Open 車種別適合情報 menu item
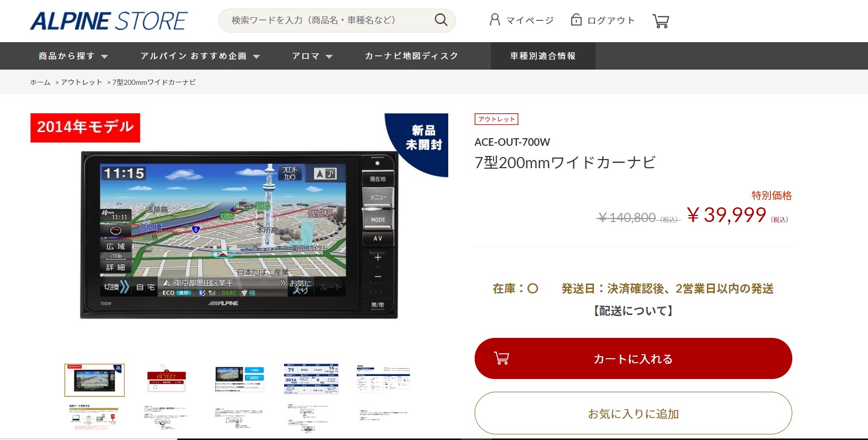 tap(543, 56)
